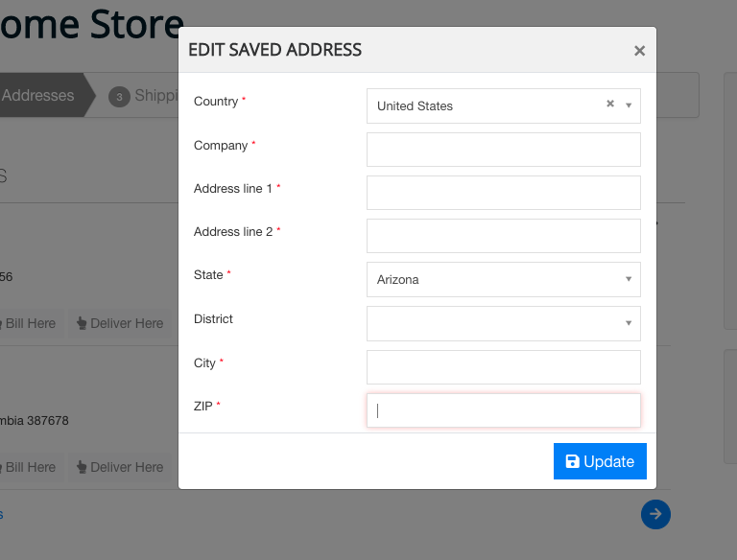
Task: Open the Country dropdown arrow
Action: (x=629, y=105)
